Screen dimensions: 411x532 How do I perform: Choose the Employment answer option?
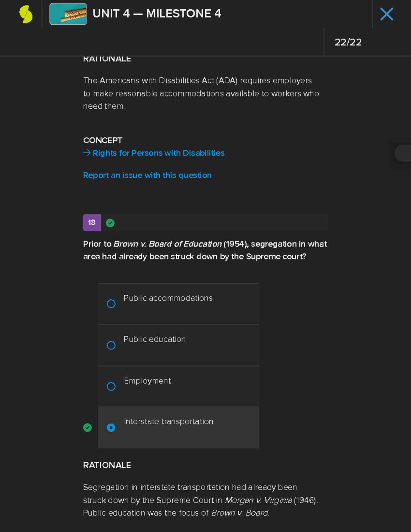pos(111,386)
